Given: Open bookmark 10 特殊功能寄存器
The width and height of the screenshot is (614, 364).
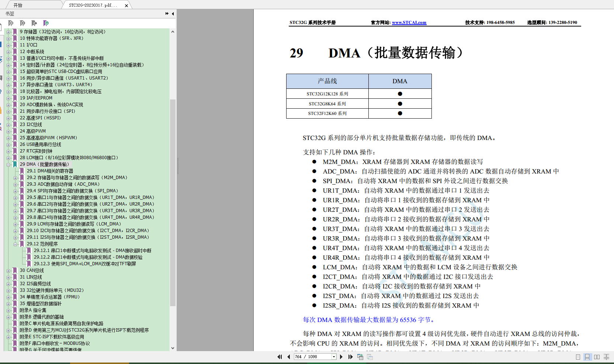Looking at the screenshot, I should (x=52, y=38).
